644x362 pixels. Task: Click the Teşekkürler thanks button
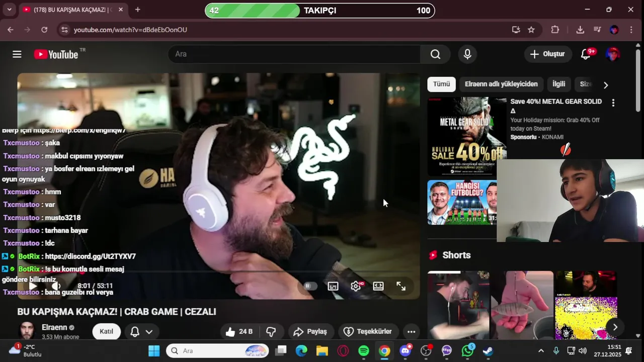coord(367,331)
